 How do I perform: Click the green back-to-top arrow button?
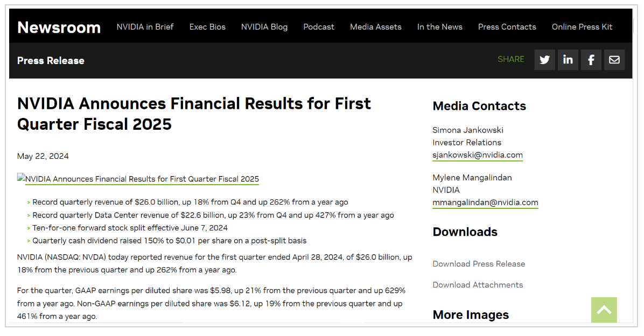(x=604, y=310)
